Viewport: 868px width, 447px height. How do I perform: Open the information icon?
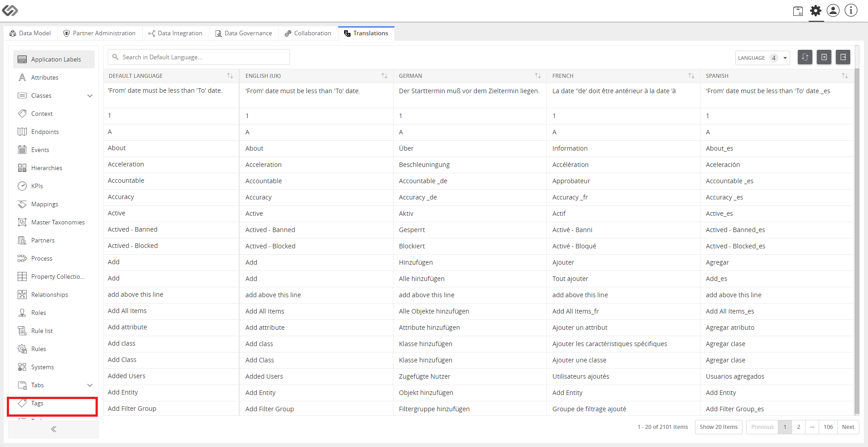[851, 10]
